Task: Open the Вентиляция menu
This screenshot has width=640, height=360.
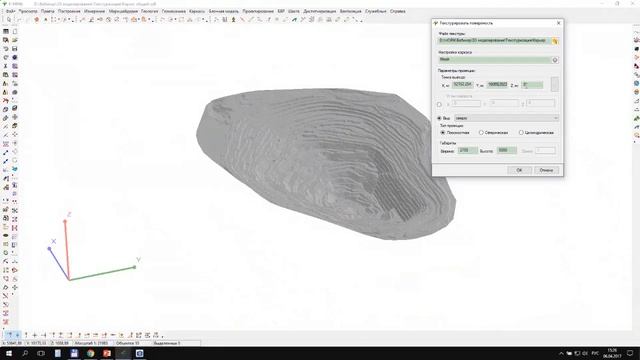Action: click(x=351, y=11)
